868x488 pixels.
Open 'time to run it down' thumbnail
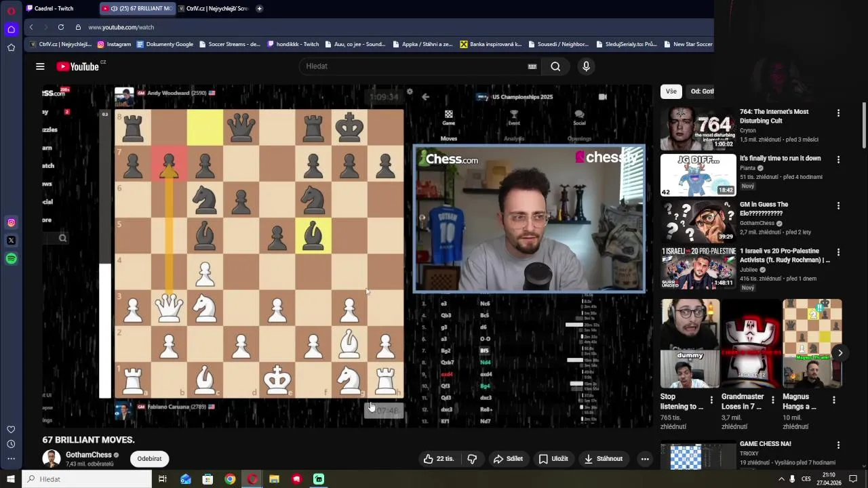point(698,175)
